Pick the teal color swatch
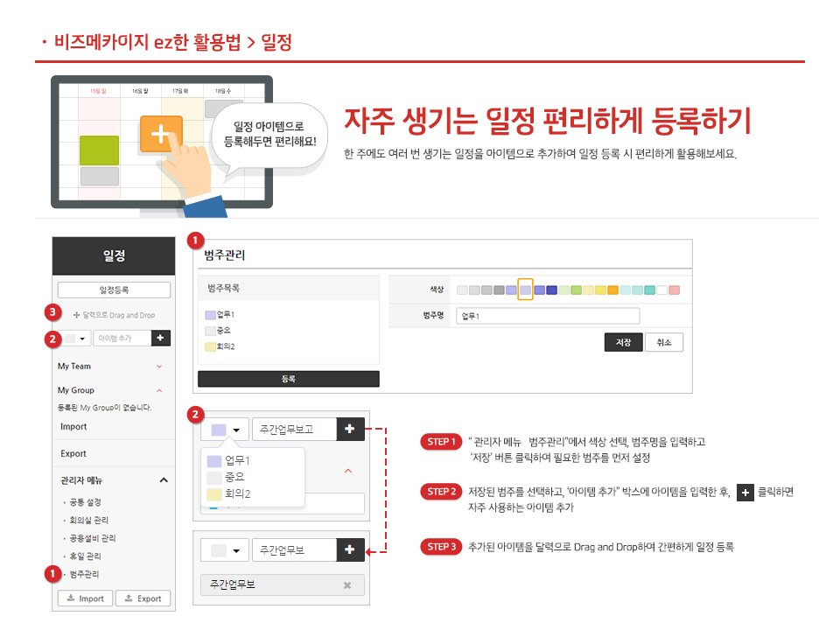Viewport: 840px width, 630px height. pos(650,290)
